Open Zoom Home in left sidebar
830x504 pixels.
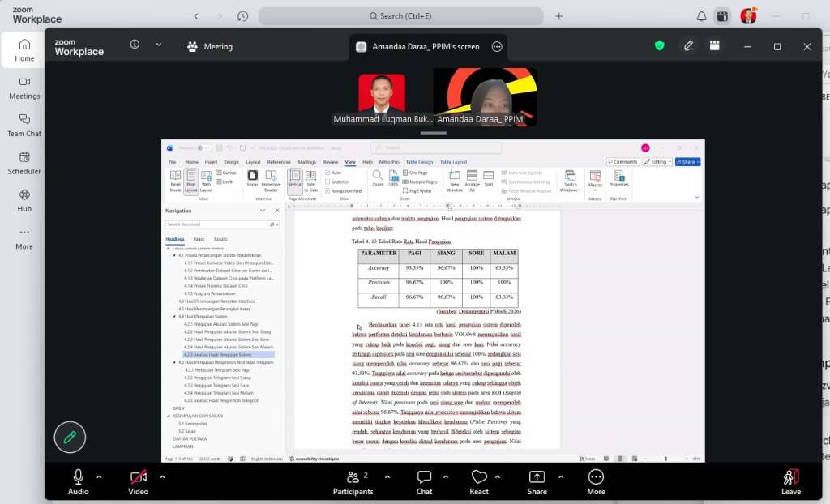[x=24, y=49]
